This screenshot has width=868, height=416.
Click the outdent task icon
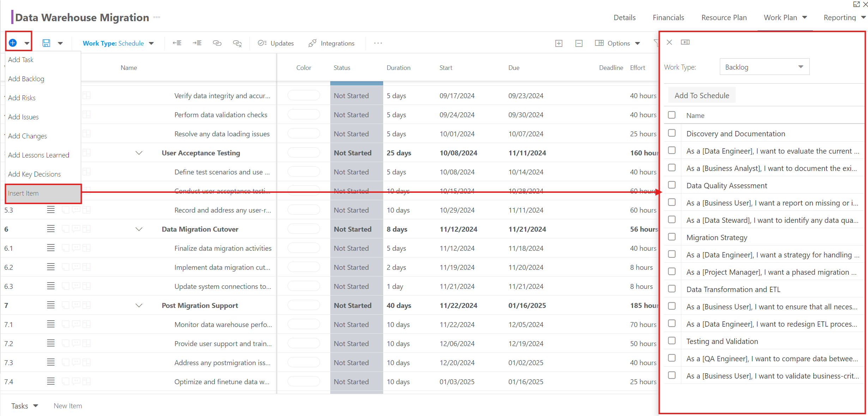tap(177, 43)
